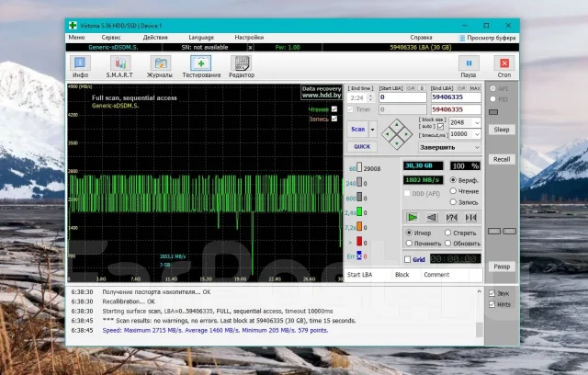Click the Recall button
588x375 pixels.
[502, 159]
